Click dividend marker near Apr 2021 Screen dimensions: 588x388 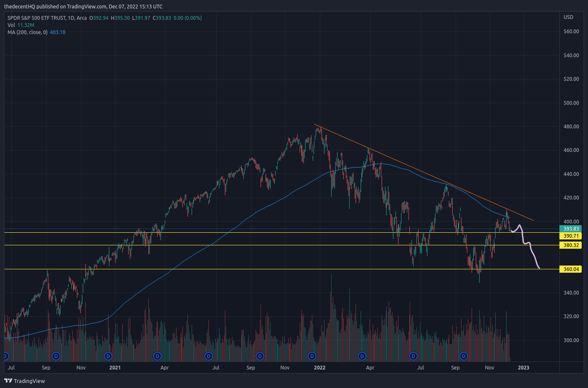[157, 356]
